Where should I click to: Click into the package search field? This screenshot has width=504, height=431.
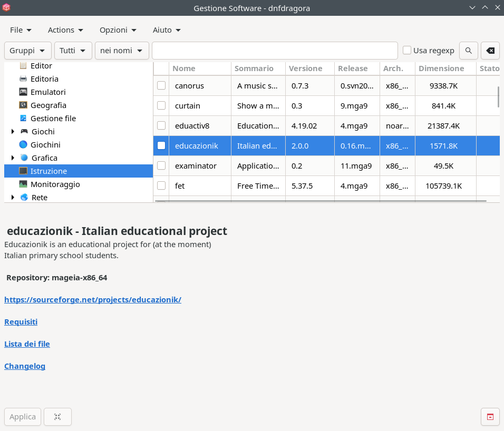coord(275,51)
